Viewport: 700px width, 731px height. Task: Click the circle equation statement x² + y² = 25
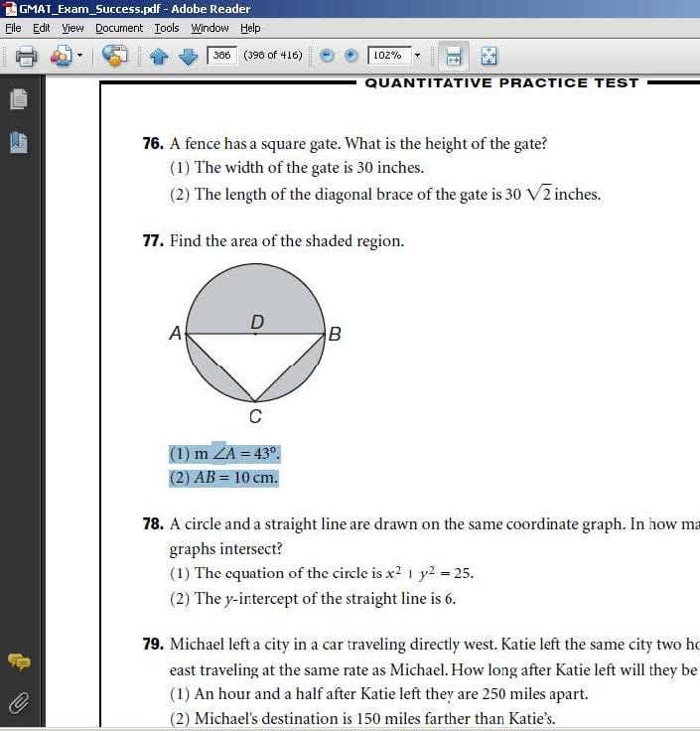[322, 573]
